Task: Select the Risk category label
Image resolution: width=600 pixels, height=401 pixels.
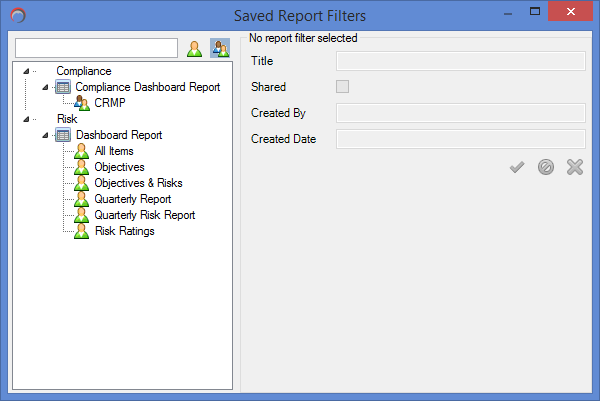Action: pyautogui.click(x=67, y=119)
